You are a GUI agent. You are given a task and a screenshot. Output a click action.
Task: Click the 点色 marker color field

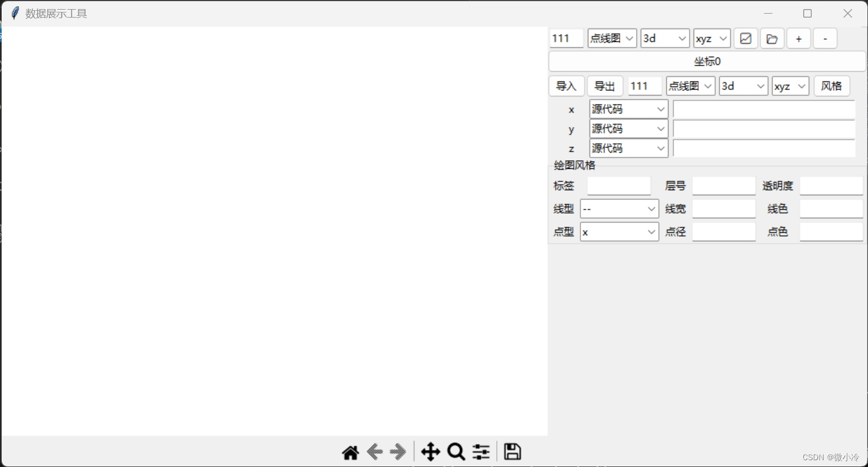(x=831, y=232)
